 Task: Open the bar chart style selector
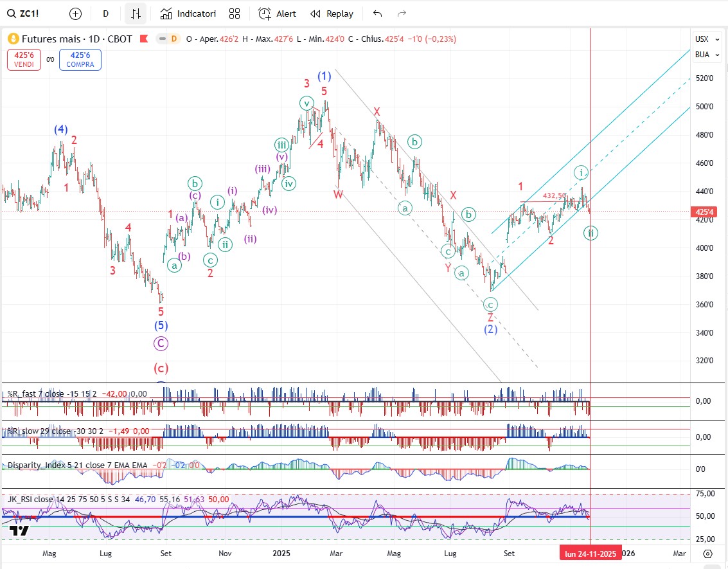pos(135,14)
